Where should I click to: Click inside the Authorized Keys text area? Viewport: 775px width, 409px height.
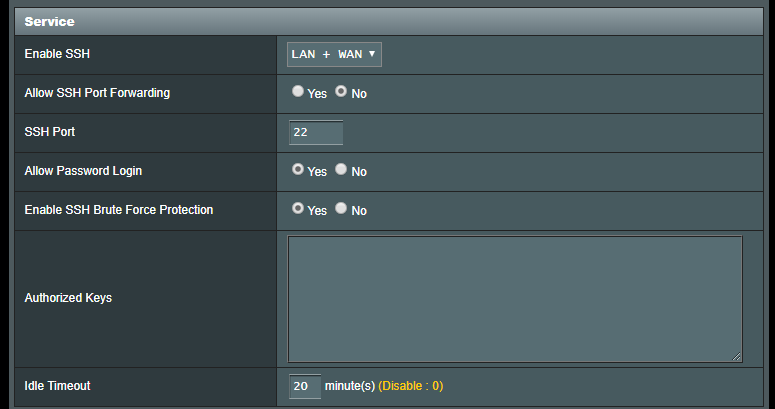point(514,298)
